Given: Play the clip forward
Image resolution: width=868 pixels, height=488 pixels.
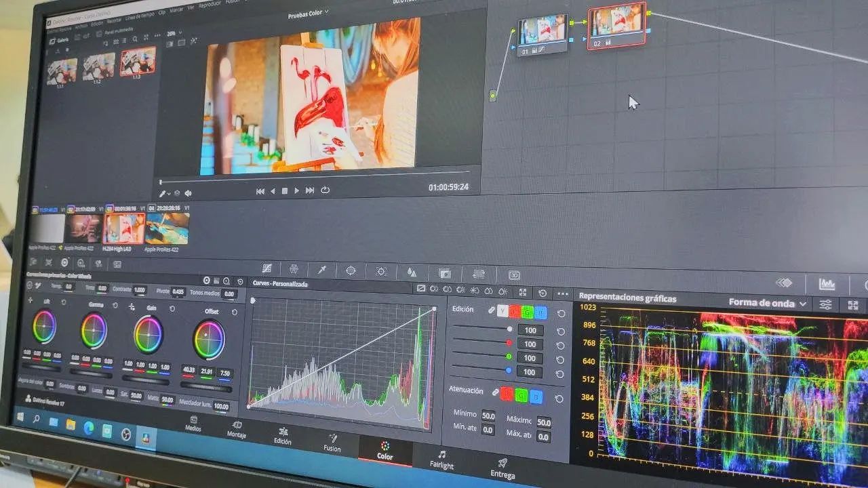Looking at the screenshot, I should coord(296,191).
